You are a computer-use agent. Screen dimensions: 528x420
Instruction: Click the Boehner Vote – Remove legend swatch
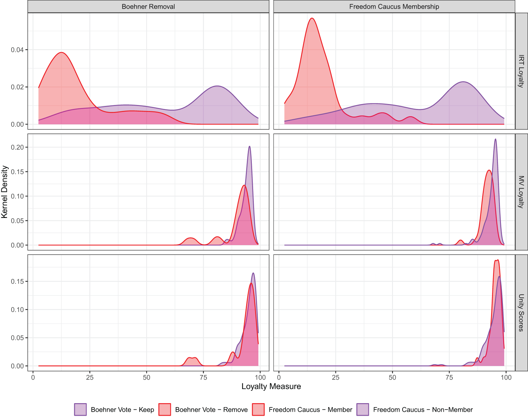click(x=165, y=409)
